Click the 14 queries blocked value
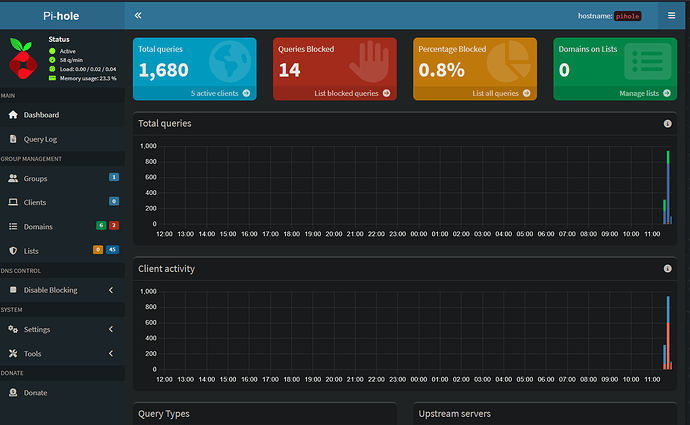 click(290, 70)
